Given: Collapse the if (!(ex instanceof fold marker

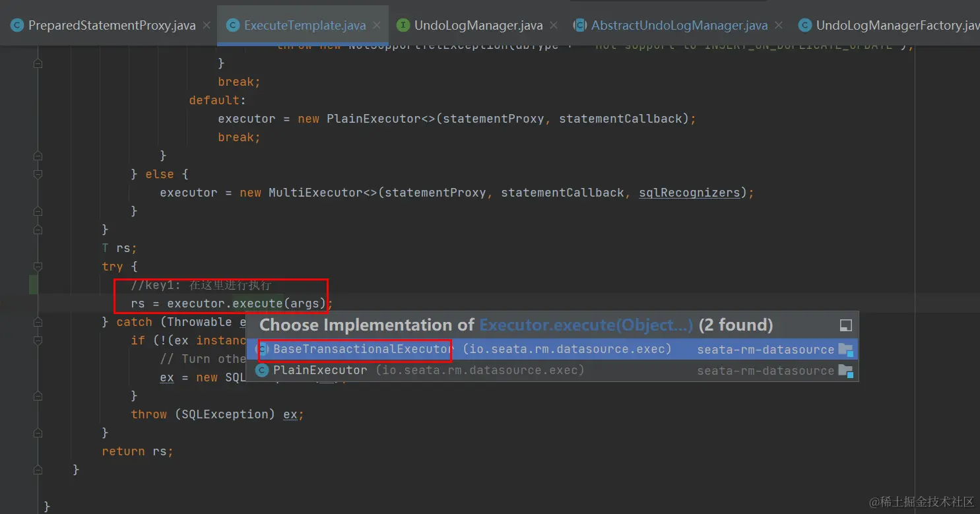Looking at the screenshot, I should click(x=38, y=340).
